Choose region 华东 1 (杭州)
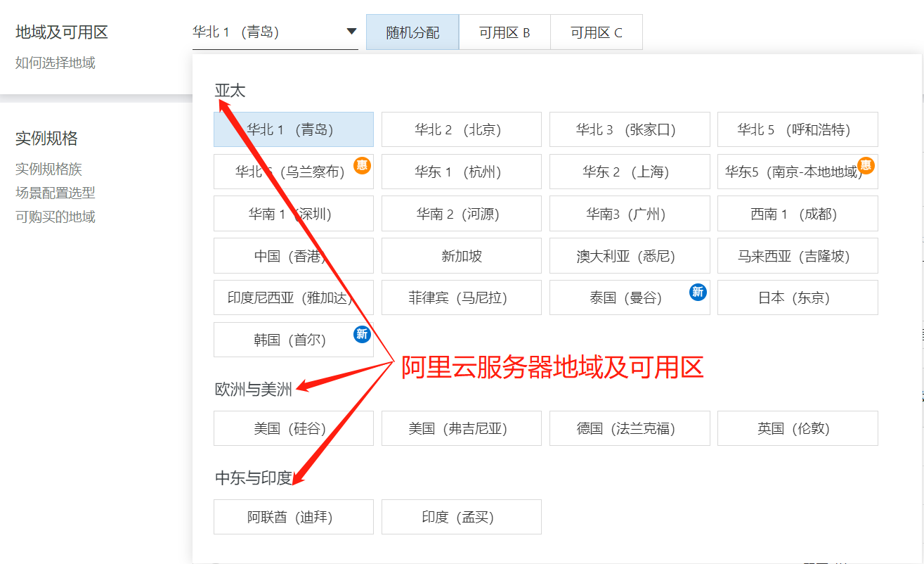This screenshot has width=924, height=564. (x=462, y=172)
